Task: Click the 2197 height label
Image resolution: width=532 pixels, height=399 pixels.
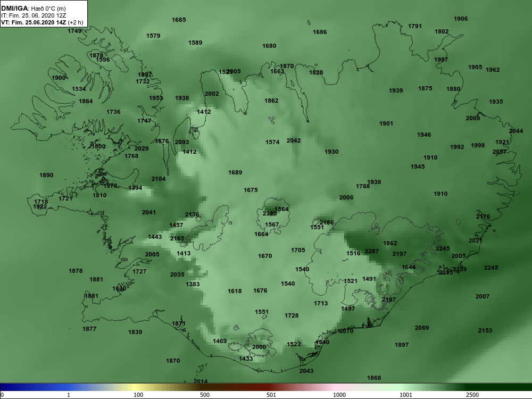Action: point(400,254)
